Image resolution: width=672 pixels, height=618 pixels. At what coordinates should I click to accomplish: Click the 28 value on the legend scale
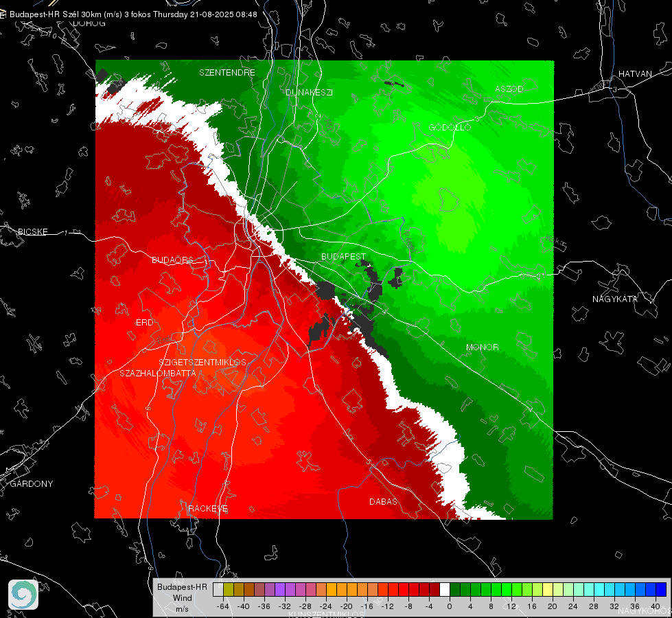593,606
